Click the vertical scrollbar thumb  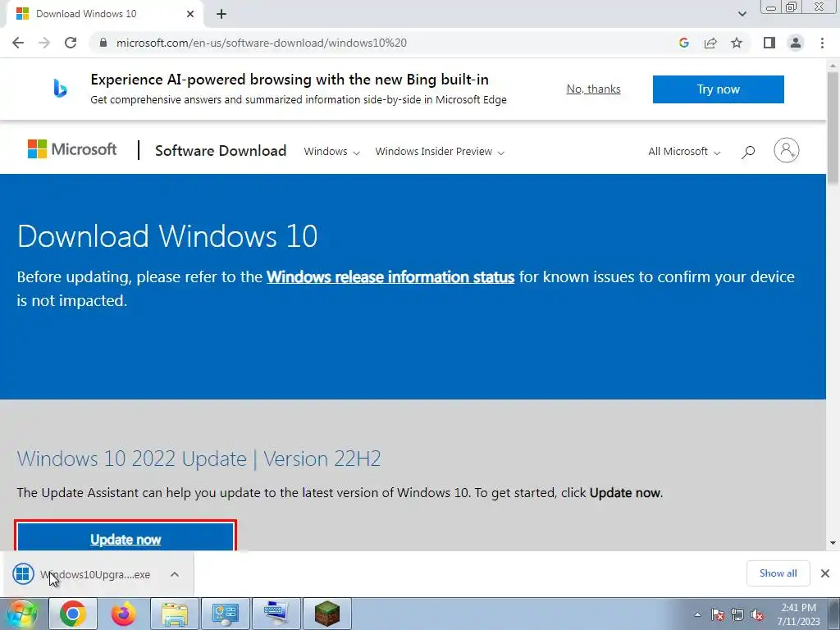(833, 130)
